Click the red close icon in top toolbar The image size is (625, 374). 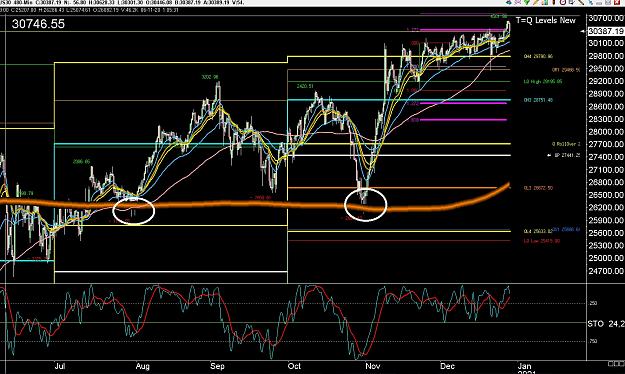617,2
